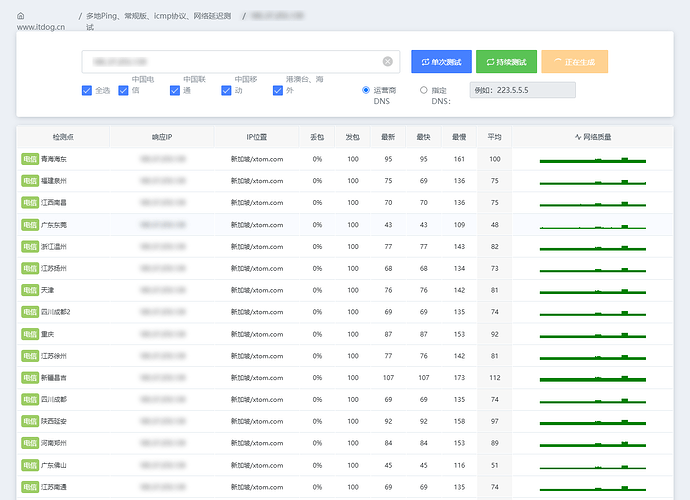Image resolution: width=690 pixels, height=500 pixels.
Task: Click 电信 badge on 广东东莞 row
Action: coord(30,225)
